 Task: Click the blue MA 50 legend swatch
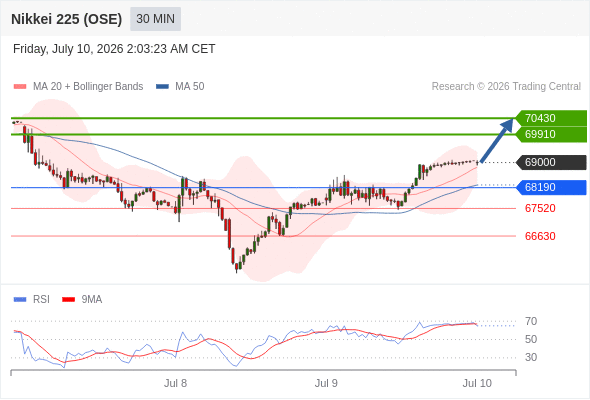click(x=162, y=87)
